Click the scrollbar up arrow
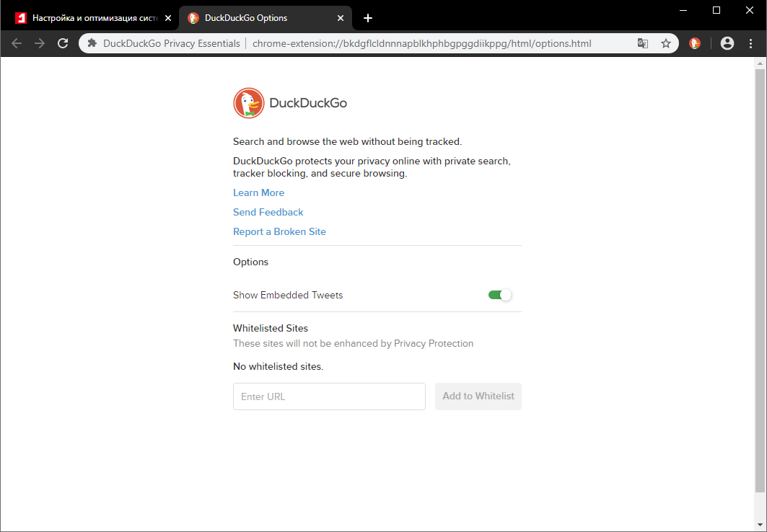 pyautogui.click(x=760, y=63)
